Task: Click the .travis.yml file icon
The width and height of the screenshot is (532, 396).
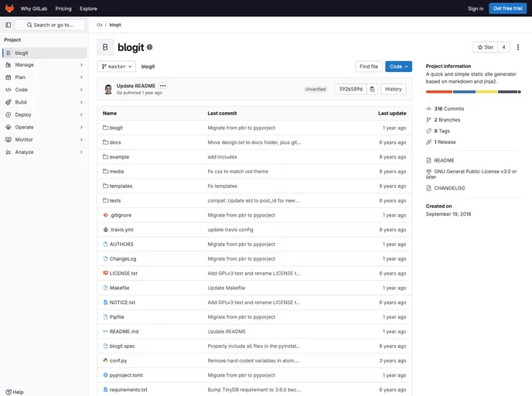Action: [105, 230]
